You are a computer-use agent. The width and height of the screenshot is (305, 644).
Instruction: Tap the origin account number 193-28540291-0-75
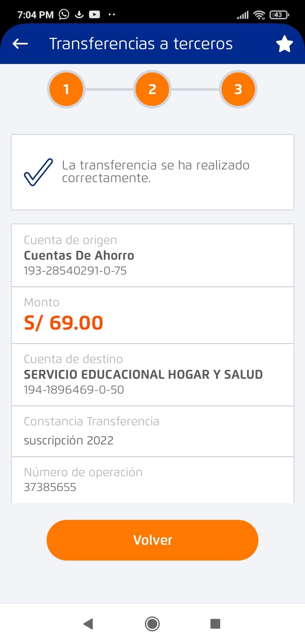[75, 270]
